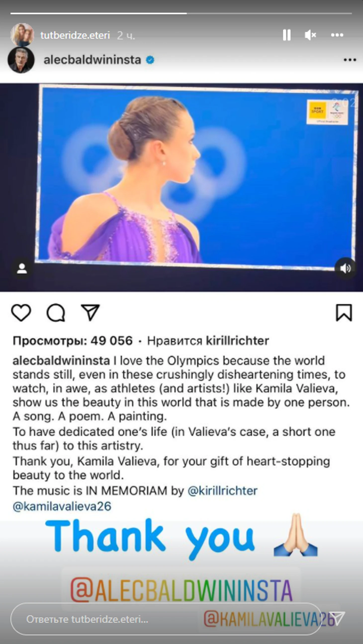Screen dimensions: 363x644
Task: Open the tutberidze.eteri username link
Action: coord(75,35)
